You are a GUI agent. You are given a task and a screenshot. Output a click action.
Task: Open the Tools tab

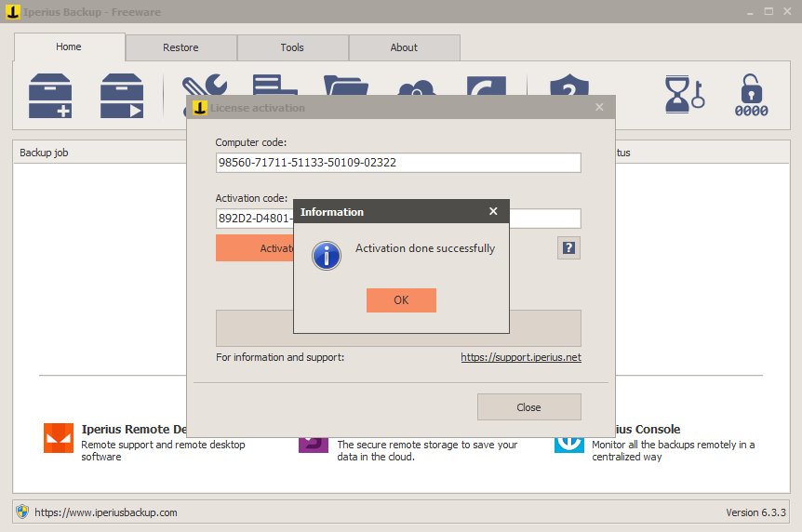point(292,47)
